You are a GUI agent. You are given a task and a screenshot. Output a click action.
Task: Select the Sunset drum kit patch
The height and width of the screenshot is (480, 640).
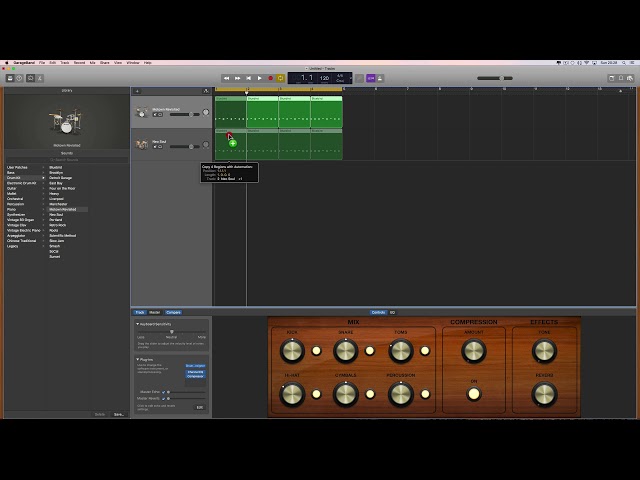tap(55, 257)
